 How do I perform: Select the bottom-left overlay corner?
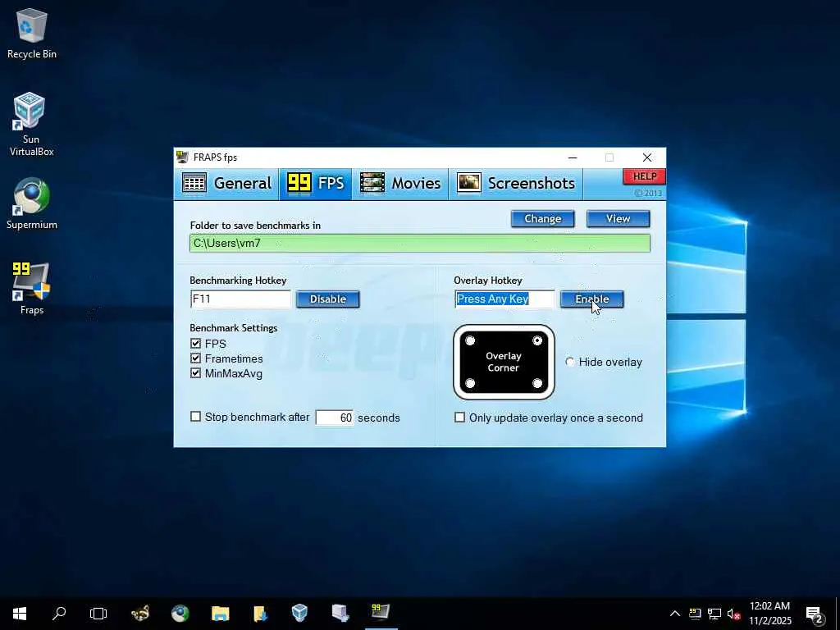click(470, 383)
